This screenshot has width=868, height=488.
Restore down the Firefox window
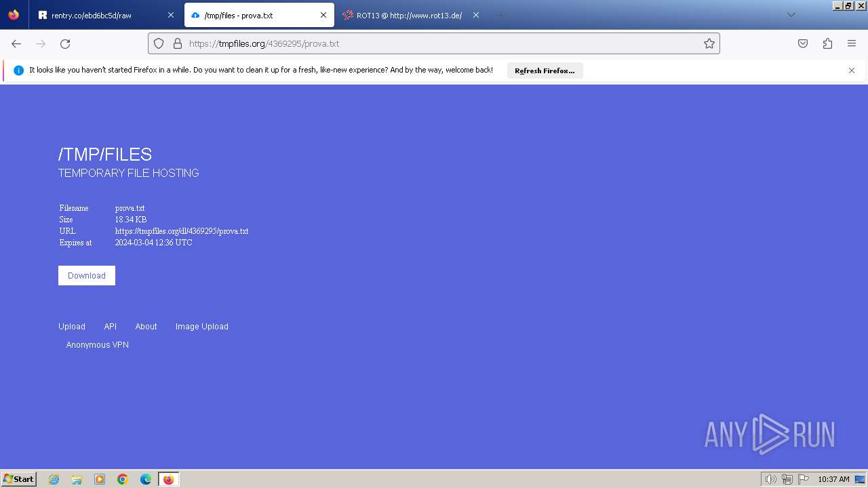point(848,5)
